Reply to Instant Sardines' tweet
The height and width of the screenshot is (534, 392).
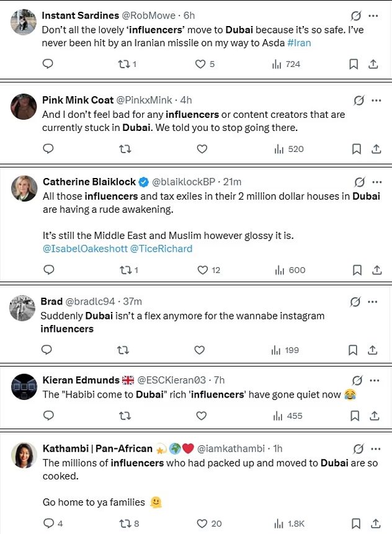47,64
